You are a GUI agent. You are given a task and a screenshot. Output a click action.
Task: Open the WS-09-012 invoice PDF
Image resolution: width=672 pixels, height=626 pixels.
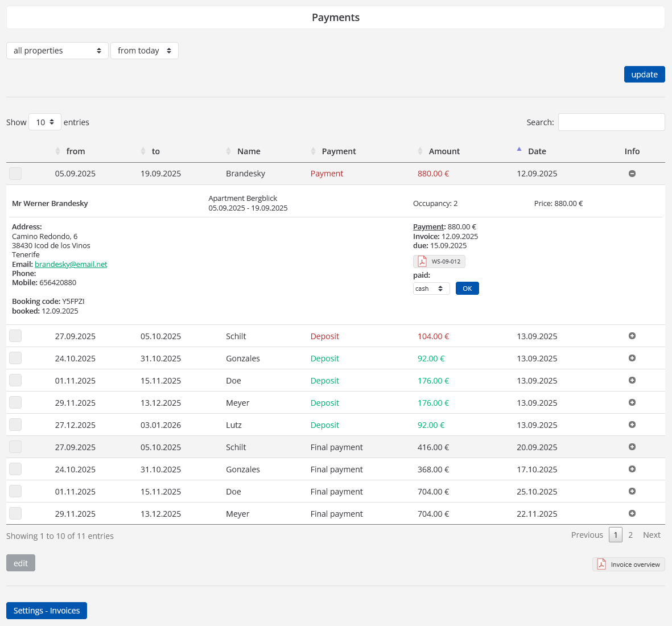point(439,261)
